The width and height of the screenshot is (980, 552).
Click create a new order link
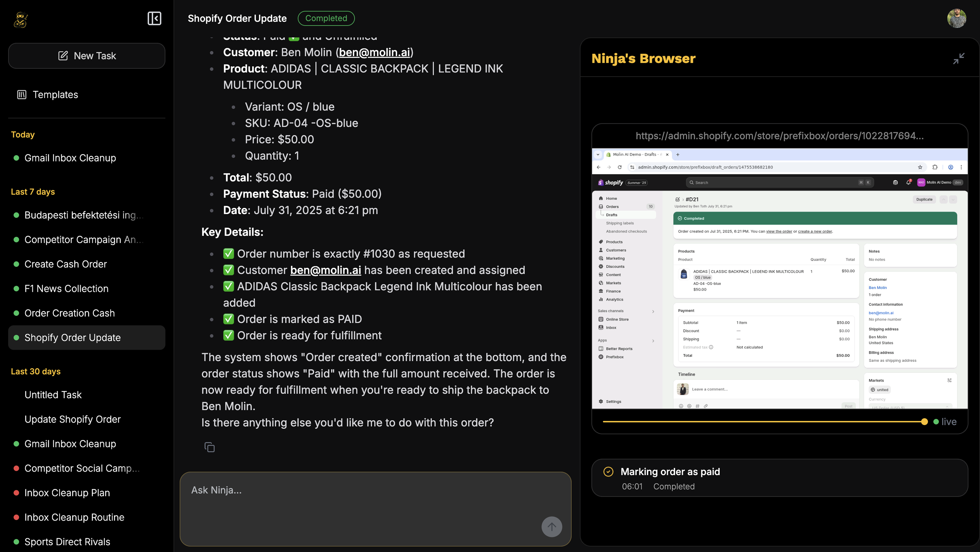point(815,231)
